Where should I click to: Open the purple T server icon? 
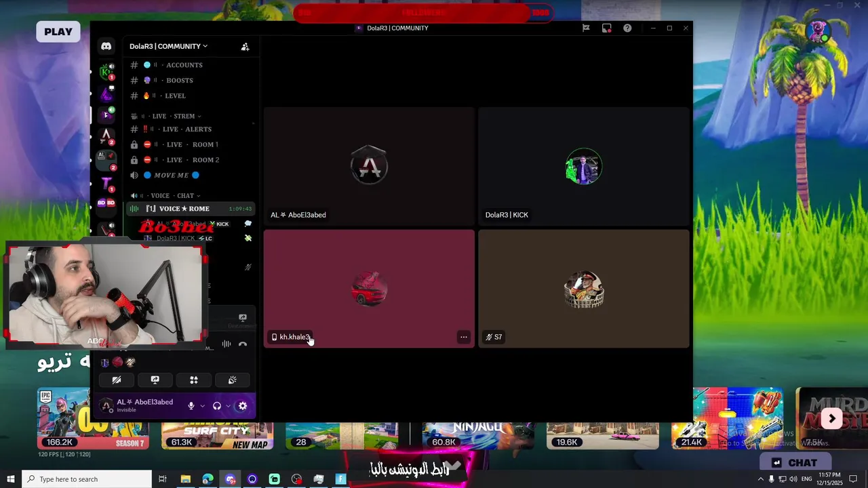[106, 182]
